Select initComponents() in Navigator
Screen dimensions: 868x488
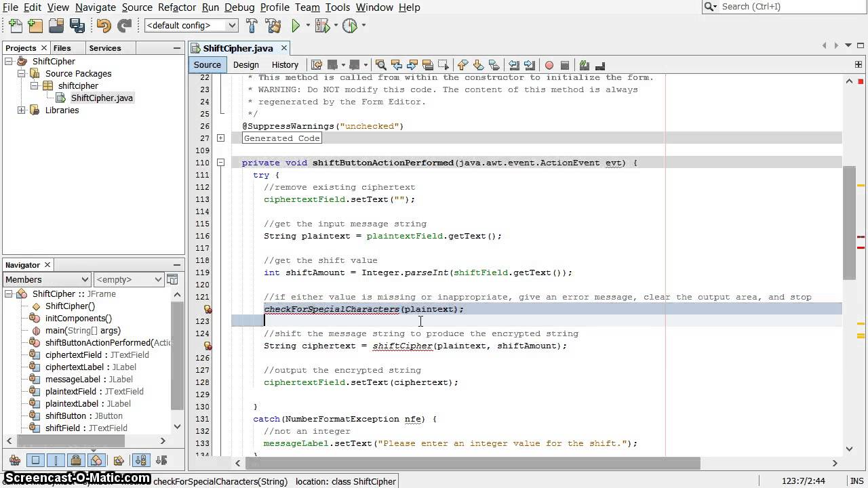[x=79, y=318]
